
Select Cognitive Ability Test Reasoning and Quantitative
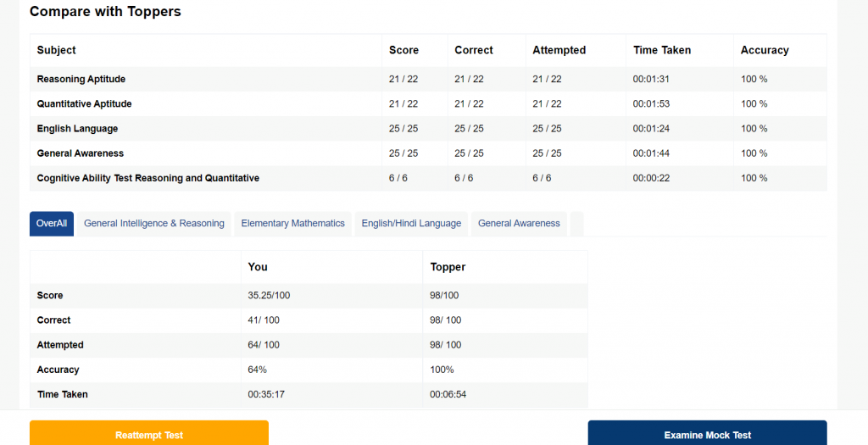(x=148, y=178)
